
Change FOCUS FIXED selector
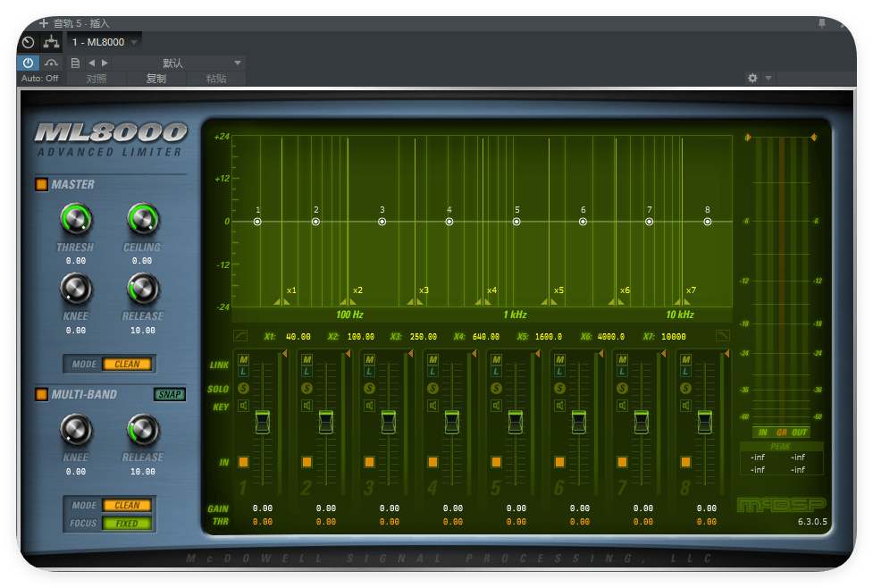click(127, 524)
